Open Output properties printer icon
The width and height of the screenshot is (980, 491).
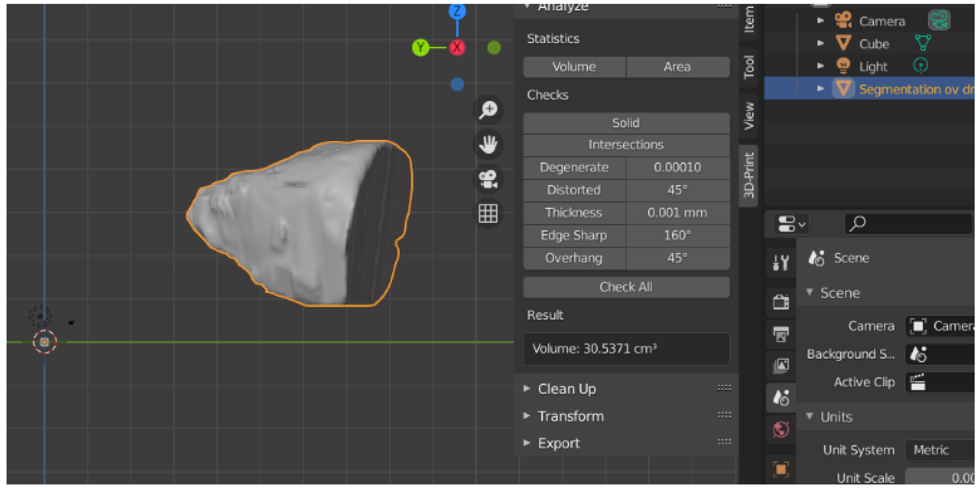click(x=781, y=334)
